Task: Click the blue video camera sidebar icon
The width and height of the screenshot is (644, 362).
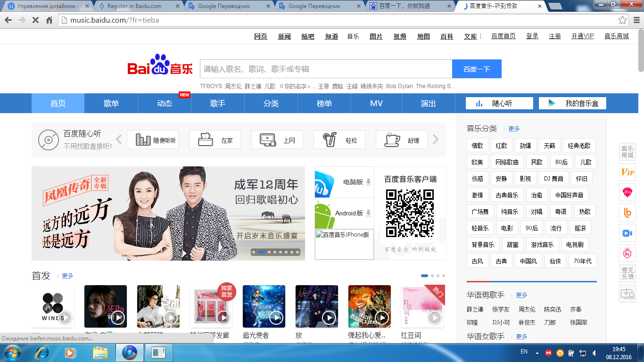Action: tap(627, 233)
